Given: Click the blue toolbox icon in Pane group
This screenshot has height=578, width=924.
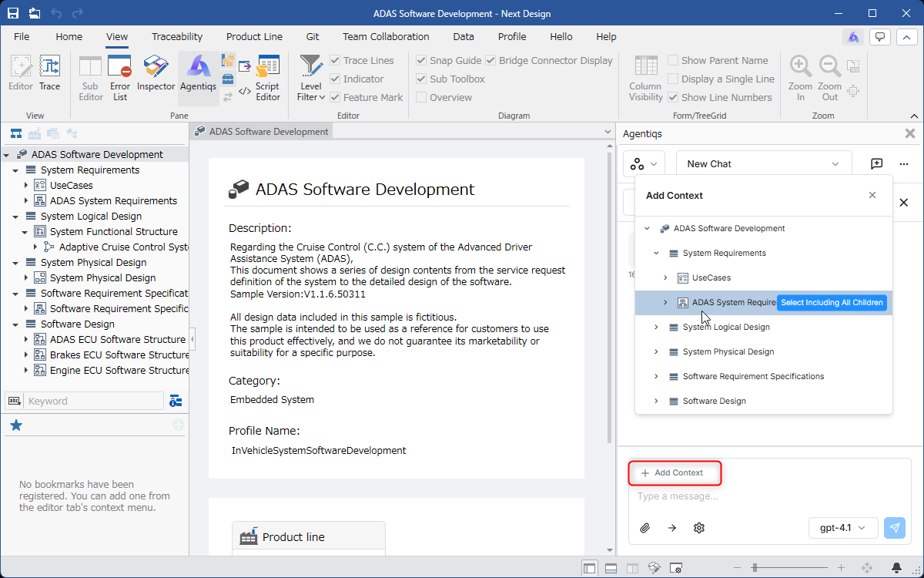Looking at the screenshot, I should point(228,79).
